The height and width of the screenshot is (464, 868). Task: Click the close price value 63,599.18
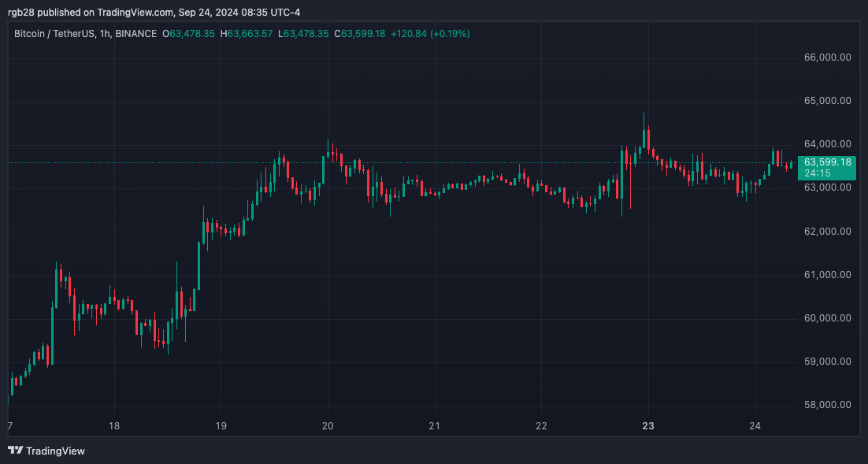coord(363,34)
